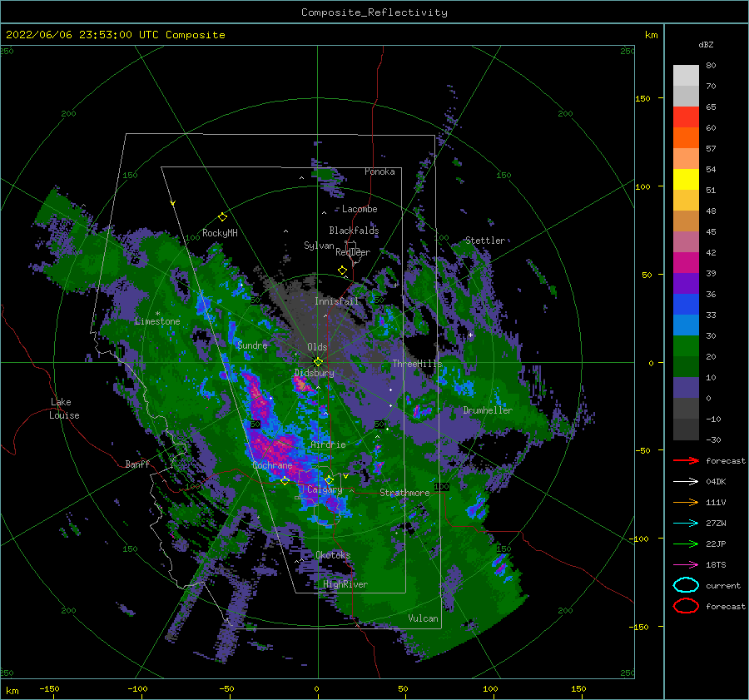
Task: Click the dBZ legend heading
Action: tap(706, 44)
